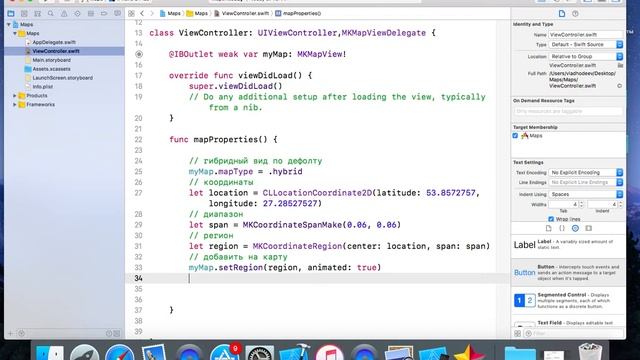
Task: Expand the Frameworks folder
Action: [x=15, y=104]
